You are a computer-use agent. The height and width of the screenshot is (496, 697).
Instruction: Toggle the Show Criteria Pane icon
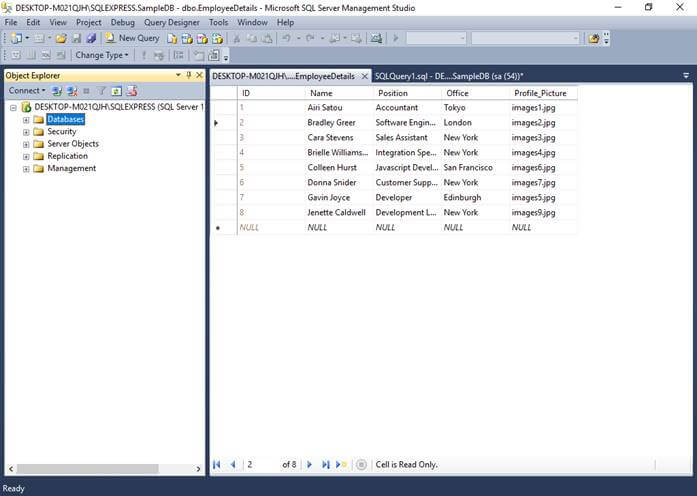pyautogui.click(x=31, y=55)
